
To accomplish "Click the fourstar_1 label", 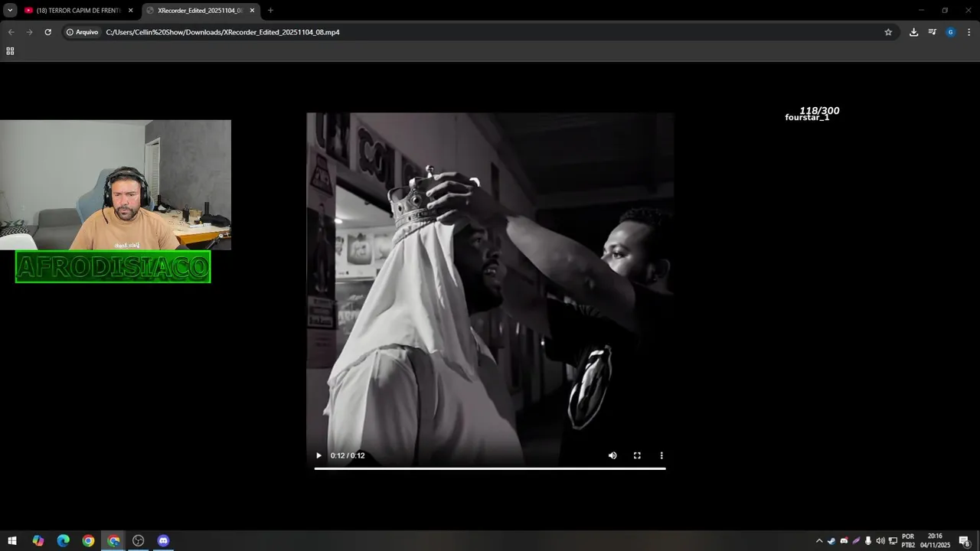I will pos(807,118).
